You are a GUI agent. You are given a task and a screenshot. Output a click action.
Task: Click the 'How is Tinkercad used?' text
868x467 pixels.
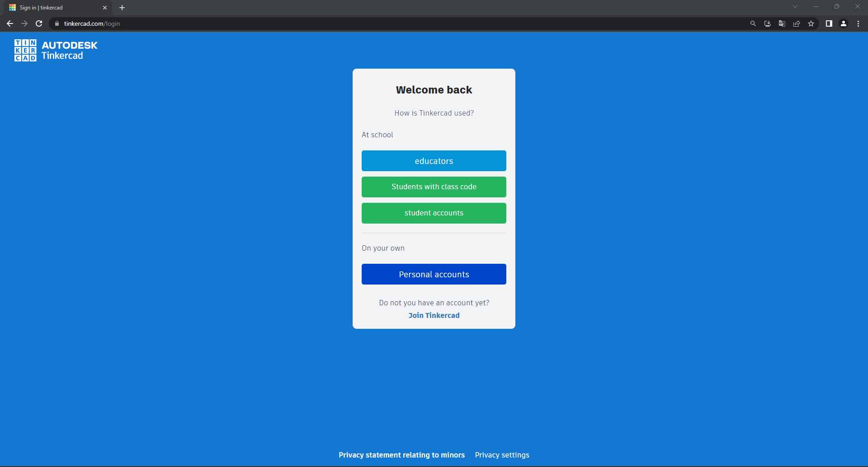pyautogui.click(x=434, y=113)
